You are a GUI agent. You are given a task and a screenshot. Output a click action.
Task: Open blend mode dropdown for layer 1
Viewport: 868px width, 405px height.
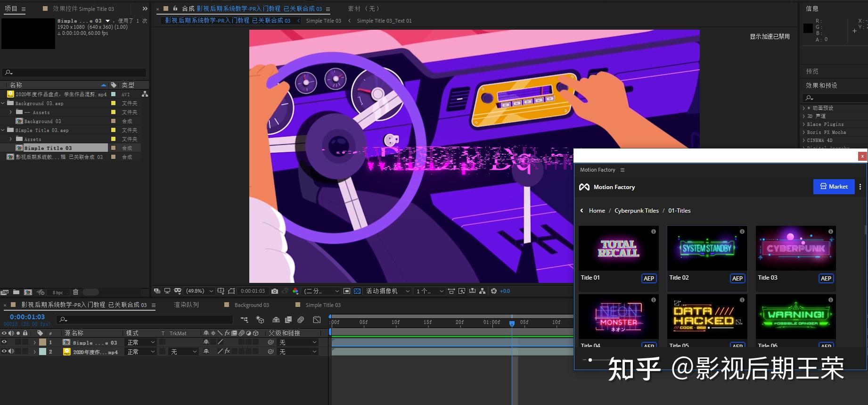(141, 342)
